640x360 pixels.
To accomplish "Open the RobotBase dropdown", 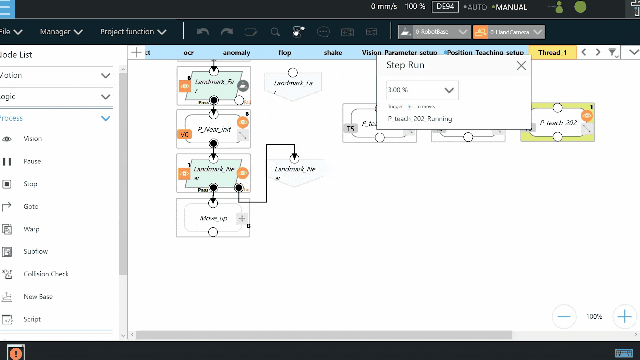I will 433,32.
